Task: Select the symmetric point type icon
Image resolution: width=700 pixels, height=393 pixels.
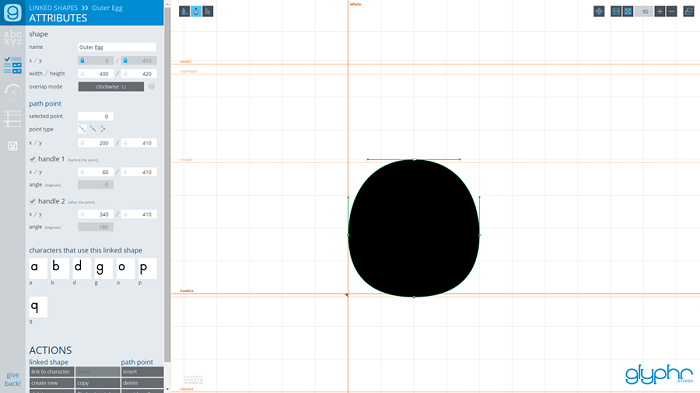Action: (x=82, y=129)
